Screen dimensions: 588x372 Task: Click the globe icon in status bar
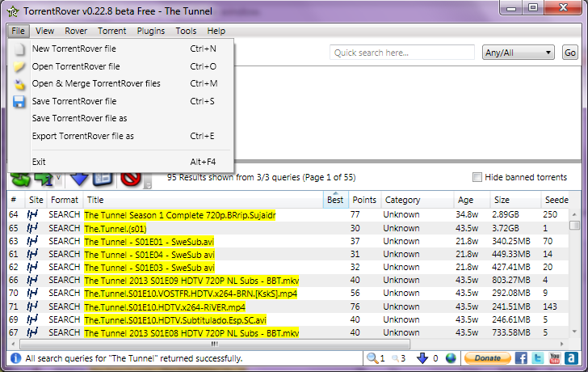tap(451, 358)
